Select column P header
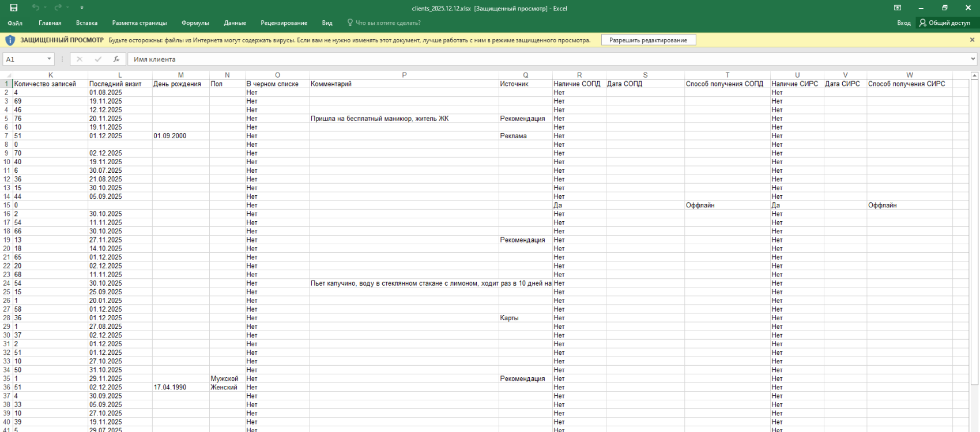This screenshot has width=980, height=432. [404, 75]
